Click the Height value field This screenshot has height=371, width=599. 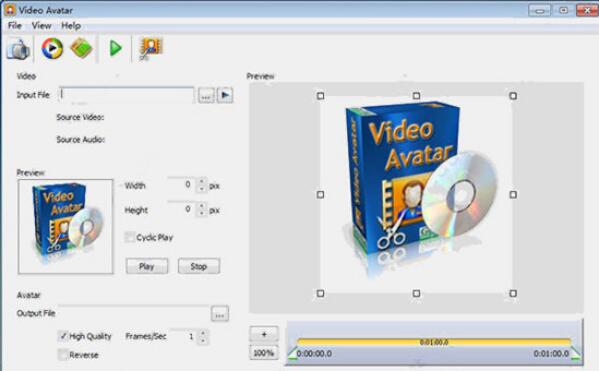pos(181,209)
